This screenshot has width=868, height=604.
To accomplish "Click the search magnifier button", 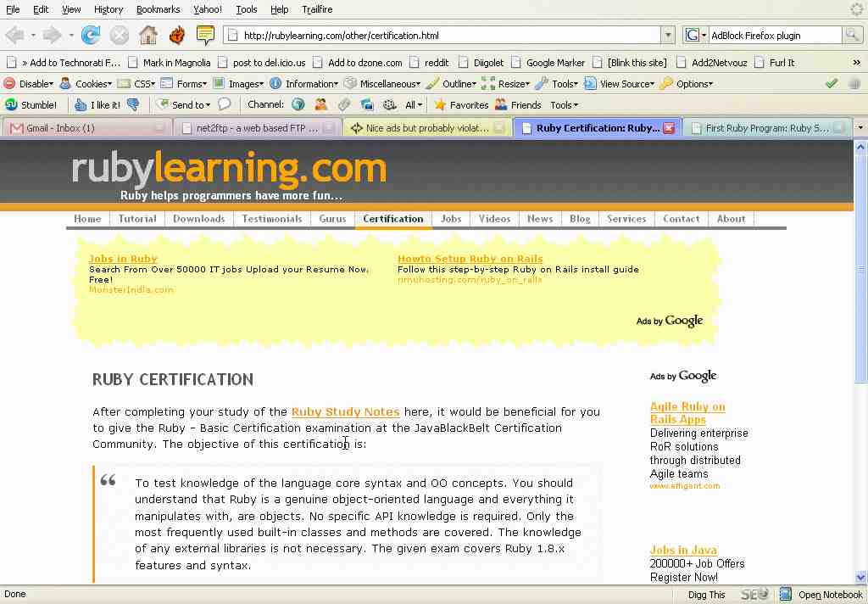I will [x=853, y=36].
